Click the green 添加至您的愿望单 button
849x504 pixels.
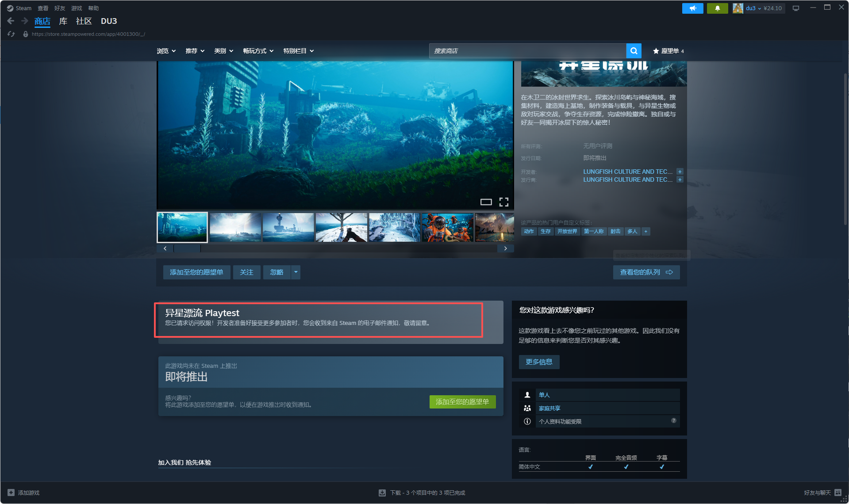coord(462,401)
